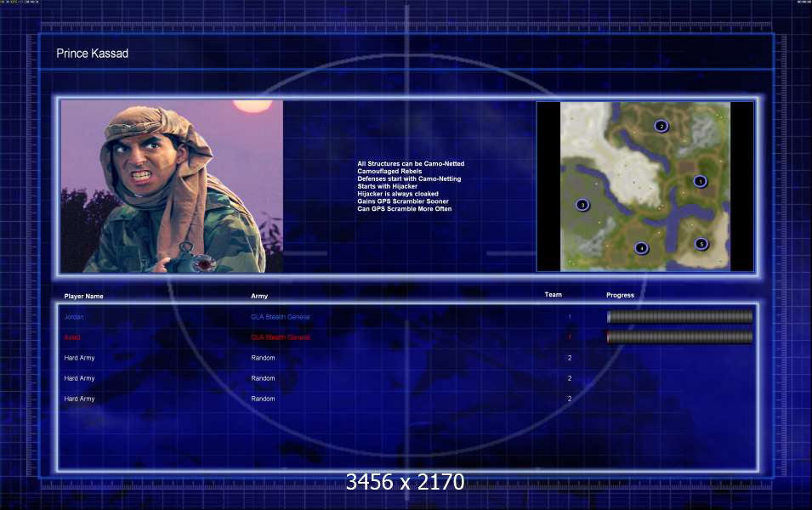Screen dimensions: 812x510
Task: Click the 'Army' column header
Action: pos(259,296)
